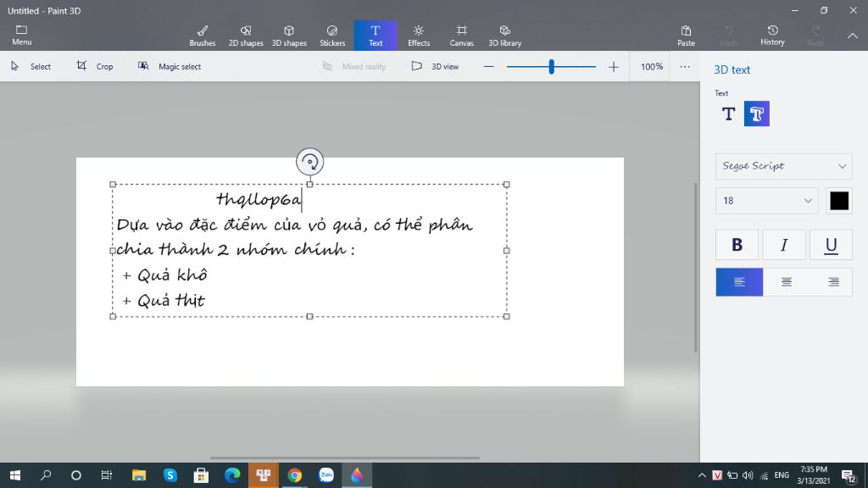Place cursor in text 'Quả thịt'
Viewport: 868px width, 488px height.
tap(171, 301)
